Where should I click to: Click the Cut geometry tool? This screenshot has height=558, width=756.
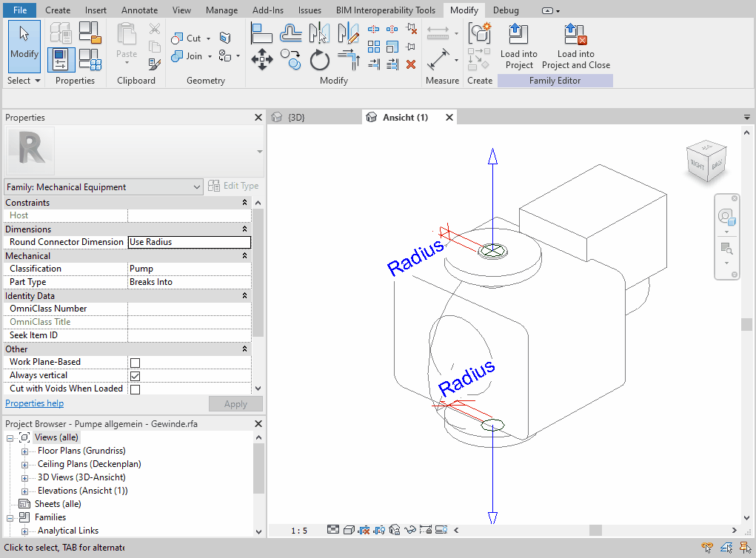point(187,38)
